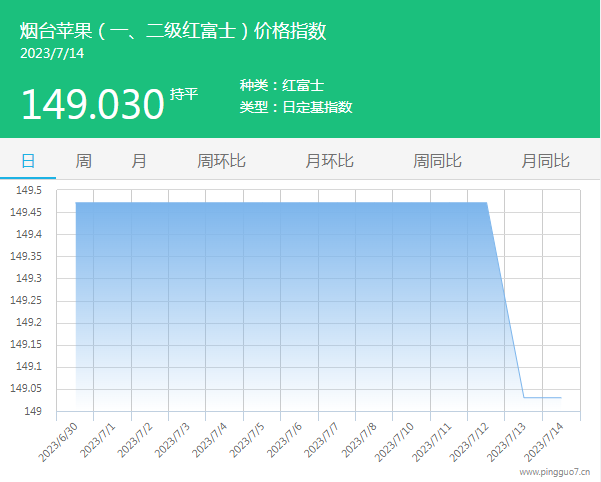Click the www.pingguo7.cn watermark link

[x=558, y=470]
